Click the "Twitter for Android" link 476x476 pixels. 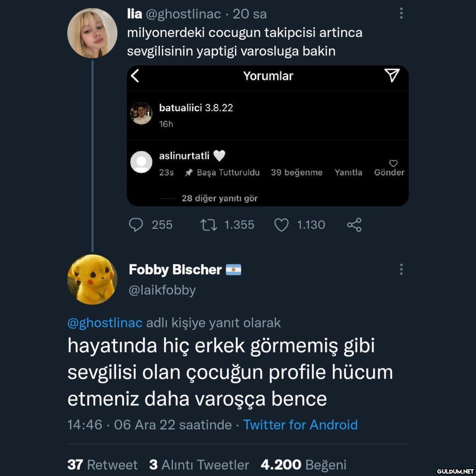(x=300, y=425)
